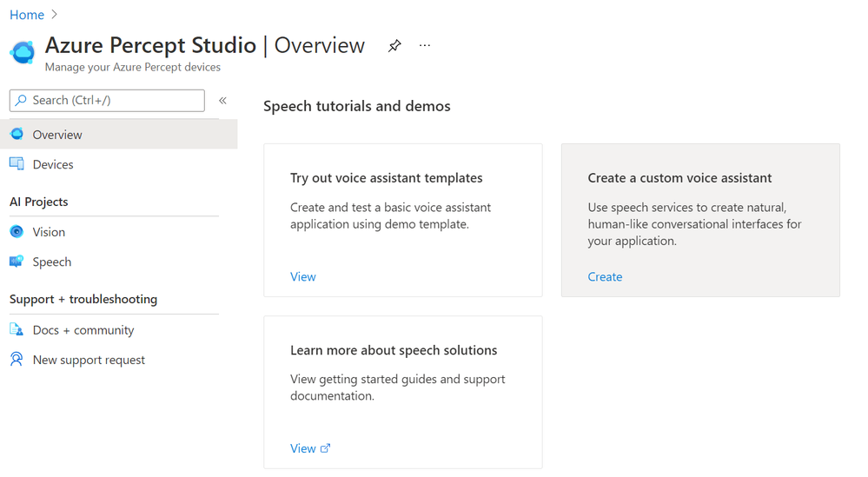Click 'Speech tutorials and demos' heading
This screenshot has height=477, width=868.
click(356, 106)
